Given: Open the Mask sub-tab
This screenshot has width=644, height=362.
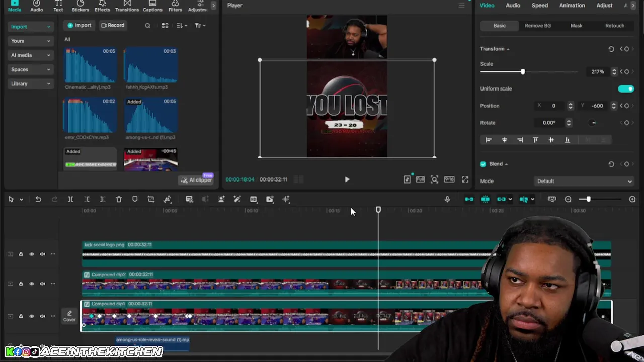Looking at the screenshot, I should click(576, 26).
